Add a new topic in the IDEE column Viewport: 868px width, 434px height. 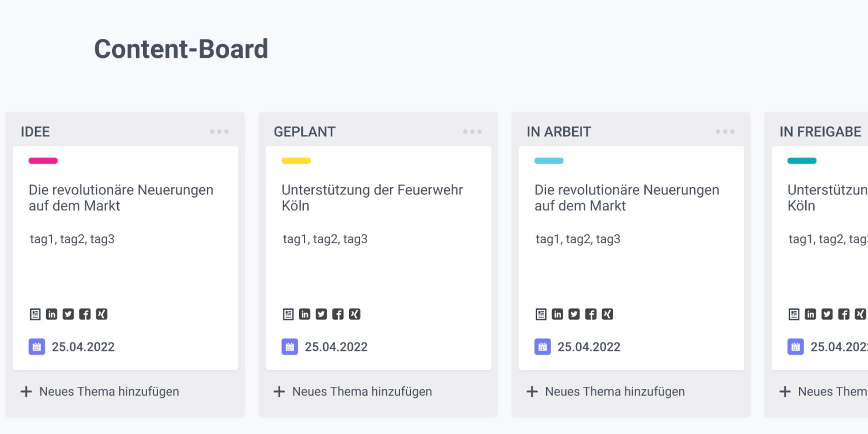tap(100, 391)
